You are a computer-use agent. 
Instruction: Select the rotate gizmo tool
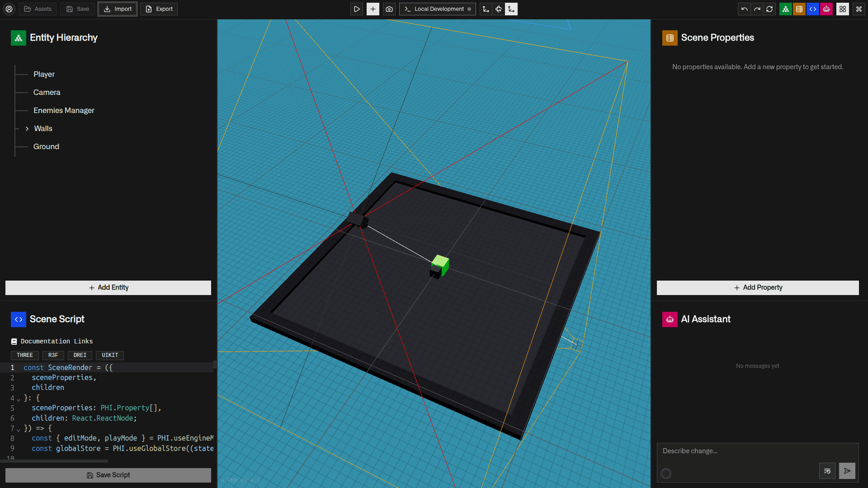[x=499, y=9]
